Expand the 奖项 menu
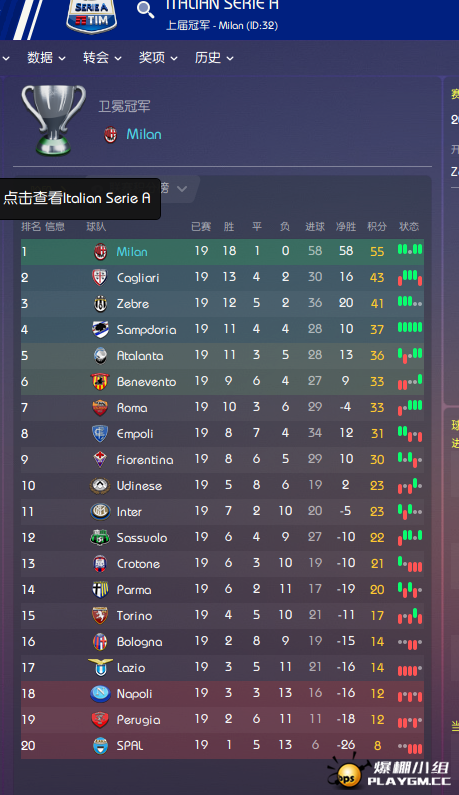Viewport: 459px width, 795px height. coord(158,58)
